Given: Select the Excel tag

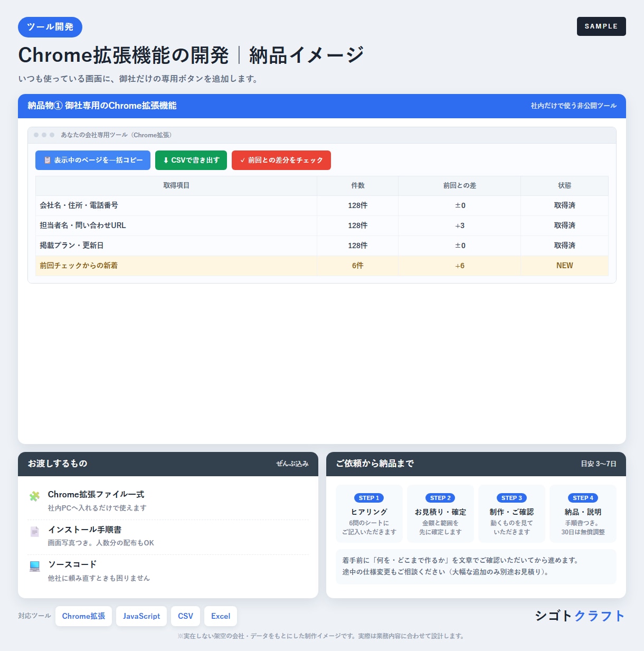Looking at the screenshot, I should (x=221, y=616).
